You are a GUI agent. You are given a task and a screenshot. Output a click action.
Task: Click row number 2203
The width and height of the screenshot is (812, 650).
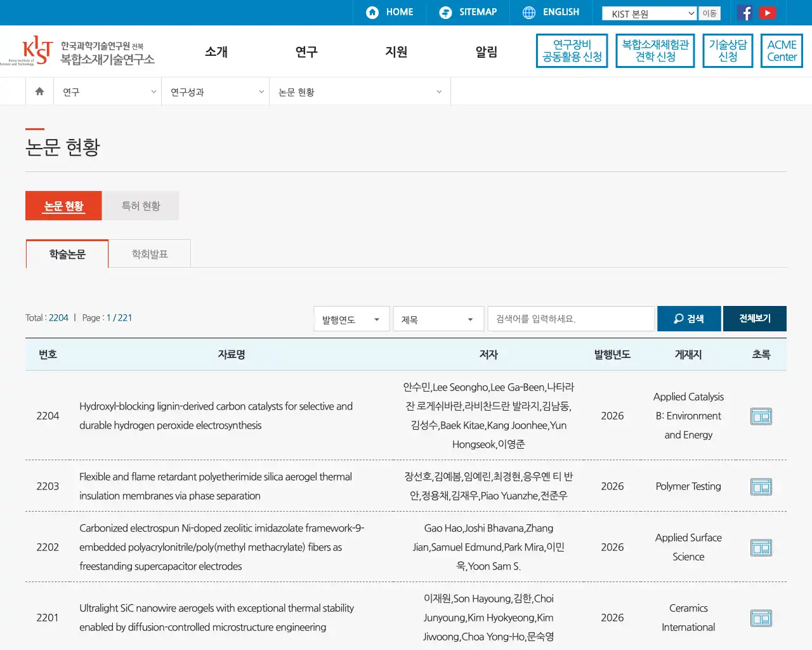click(x=48, y=486)
